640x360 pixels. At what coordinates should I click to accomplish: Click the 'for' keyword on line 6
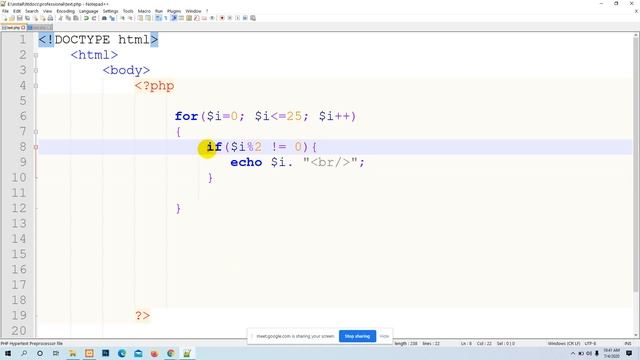187,116
